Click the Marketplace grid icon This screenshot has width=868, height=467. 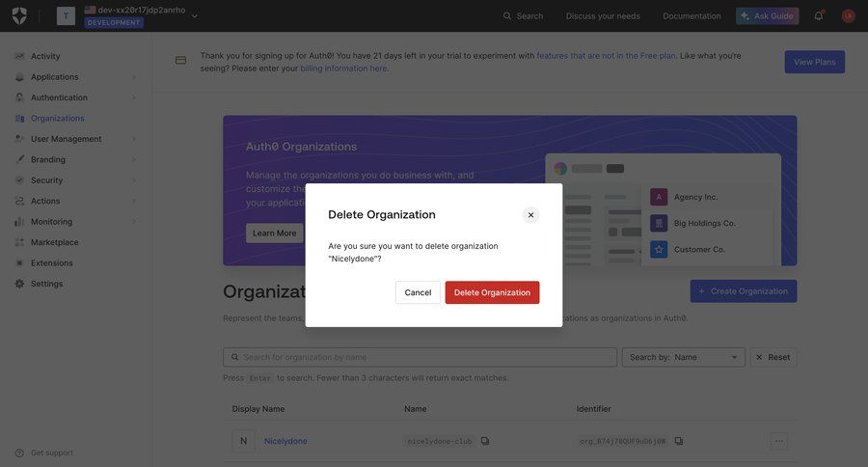[x=19, y=242]
